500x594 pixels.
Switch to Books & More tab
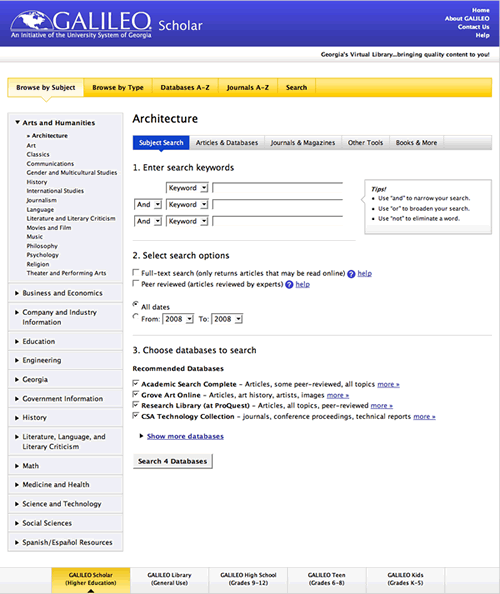point(416,143)
